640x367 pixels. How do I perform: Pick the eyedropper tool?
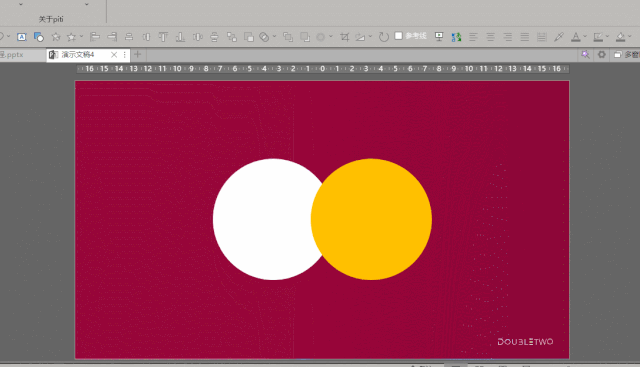559,37
